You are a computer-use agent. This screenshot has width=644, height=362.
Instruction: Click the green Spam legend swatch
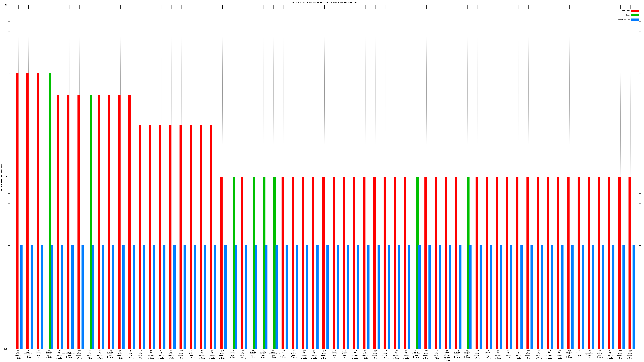click(635, 15)
